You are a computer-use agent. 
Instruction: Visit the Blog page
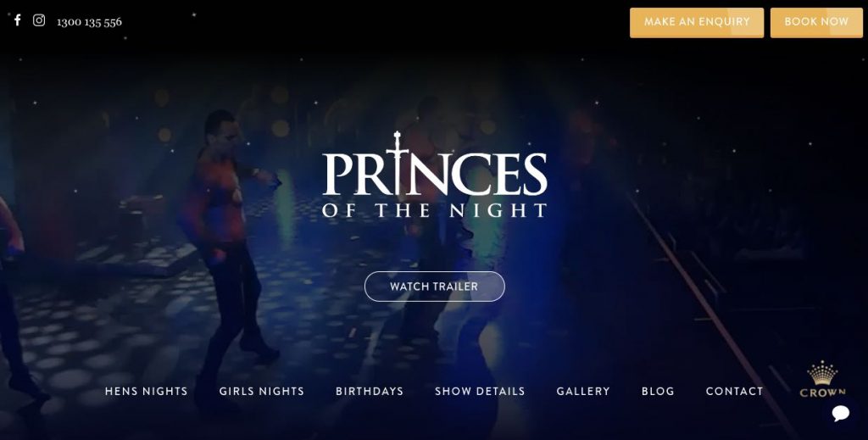658,392
